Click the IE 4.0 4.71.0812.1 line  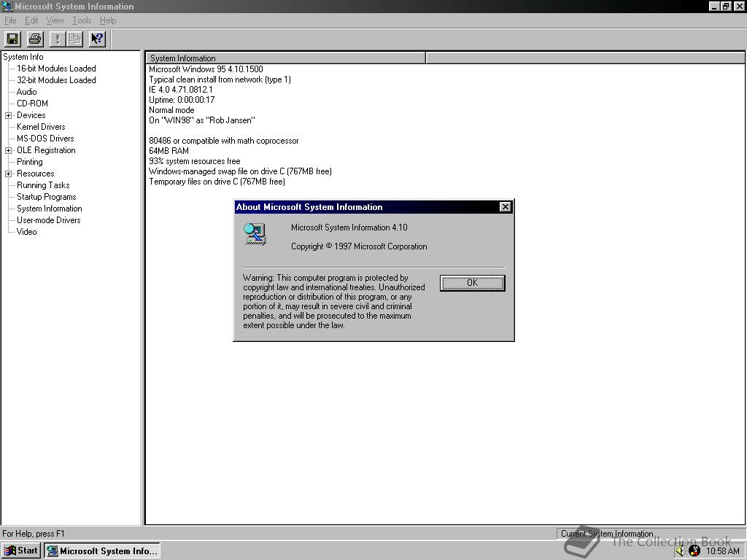pos(181,90)
